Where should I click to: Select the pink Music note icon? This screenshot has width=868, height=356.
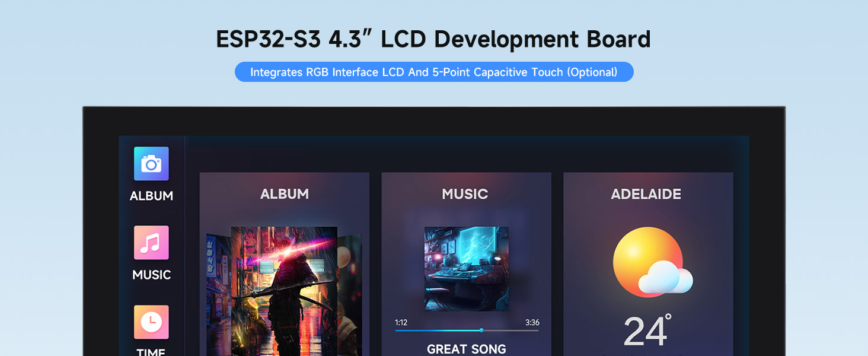coord(151,243)
